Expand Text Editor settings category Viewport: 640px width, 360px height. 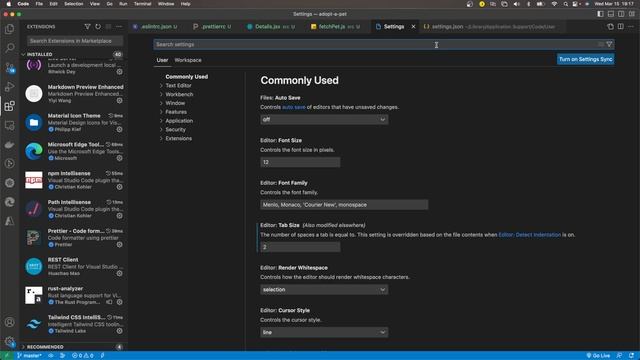[x=178, y=86]
